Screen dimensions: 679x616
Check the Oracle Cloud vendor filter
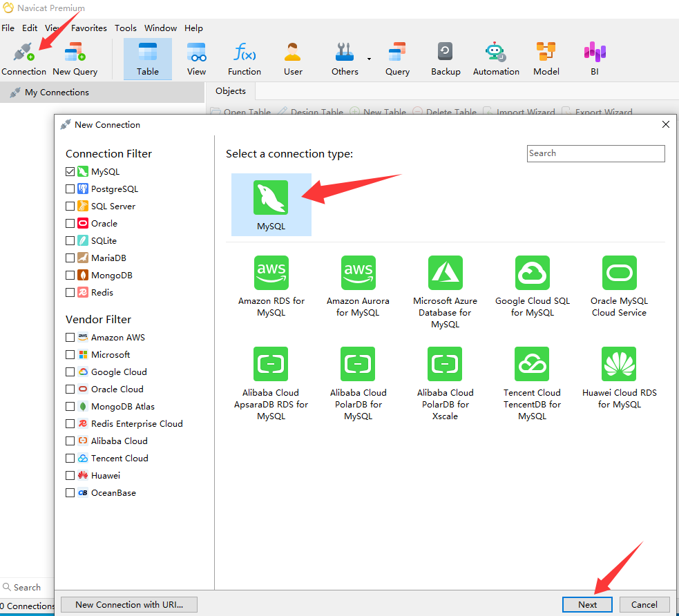[x=70, y=389]
